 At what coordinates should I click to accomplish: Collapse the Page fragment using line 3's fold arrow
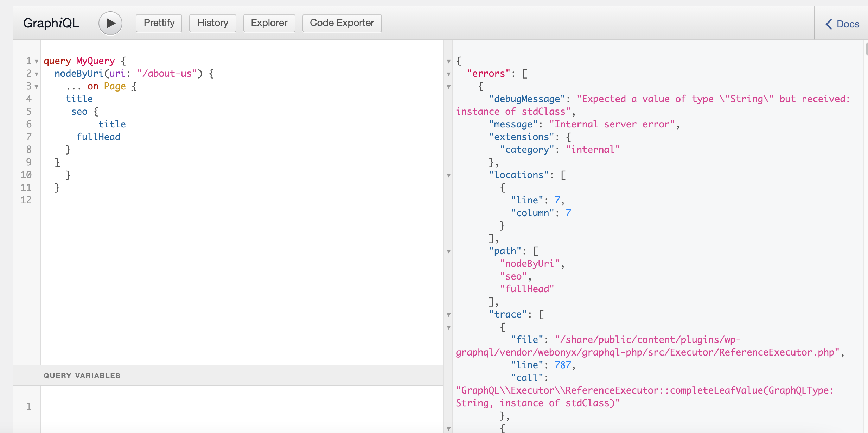click(x=37, y=87)
